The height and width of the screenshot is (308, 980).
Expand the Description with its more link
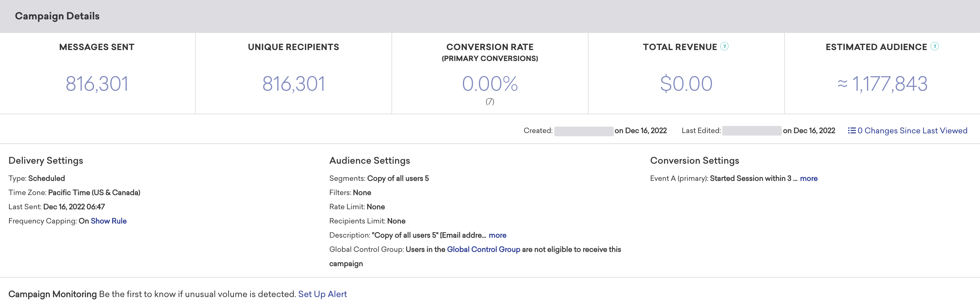click(x=497, y=235)
